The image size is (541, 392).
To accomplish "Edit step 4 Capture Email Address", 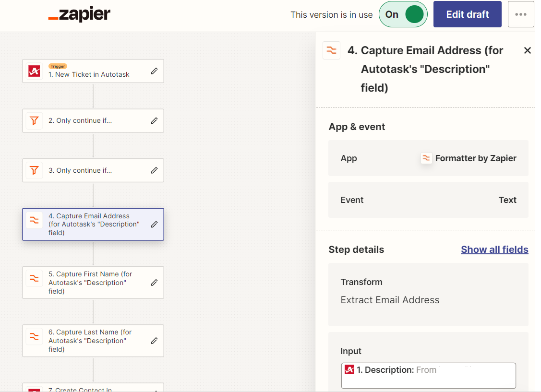I will tap(154, 225).
